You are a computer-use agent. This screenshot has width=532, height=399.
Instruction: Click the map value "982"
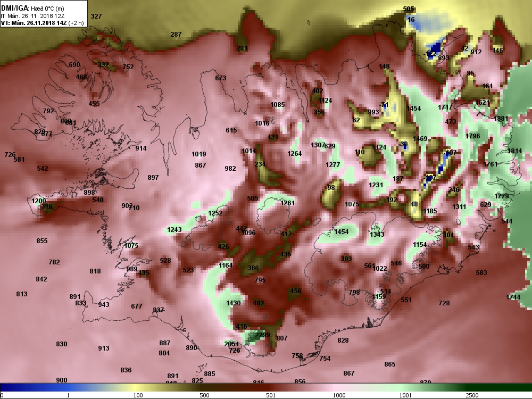click(x=230, y=169)
